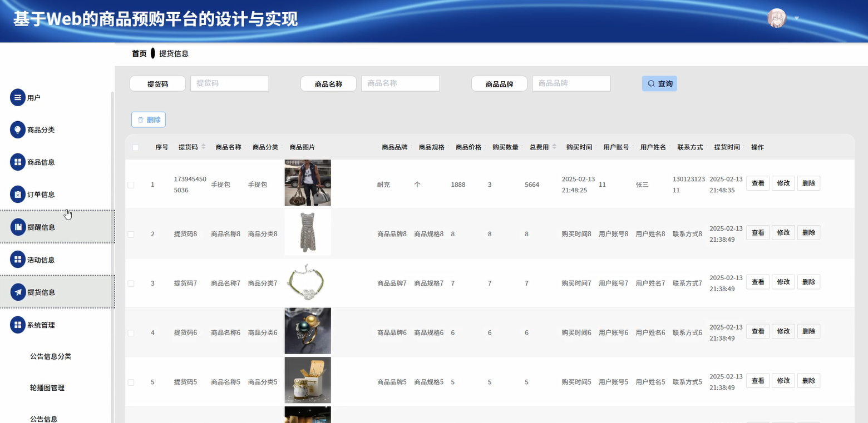
Task: Click 修改 for the 提货码8 row
Action: pos(783,232)
